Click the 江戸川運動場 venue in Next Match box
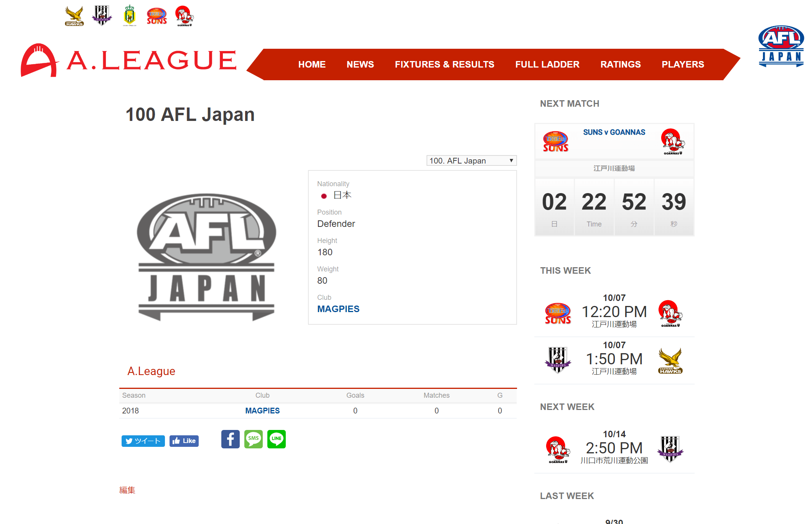This screenshot has height=524, width=812. coord(614,168)
